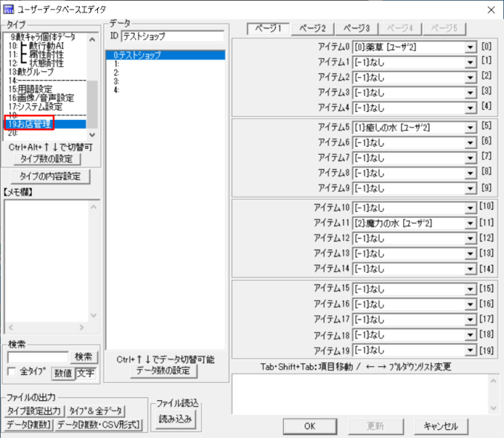Click the タイプの内容設定 button
Image resolution: width=504 pixels, height=438 pixels.
click(50, 176)
